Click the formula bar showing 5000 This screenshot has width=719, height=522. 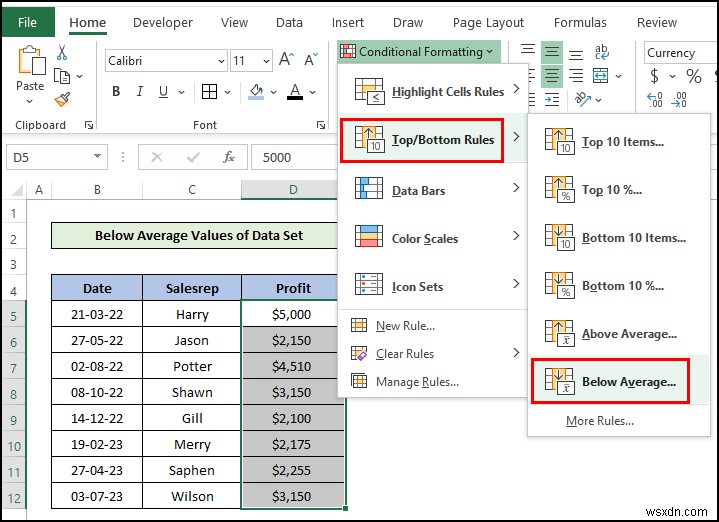[x=294, y=157]
